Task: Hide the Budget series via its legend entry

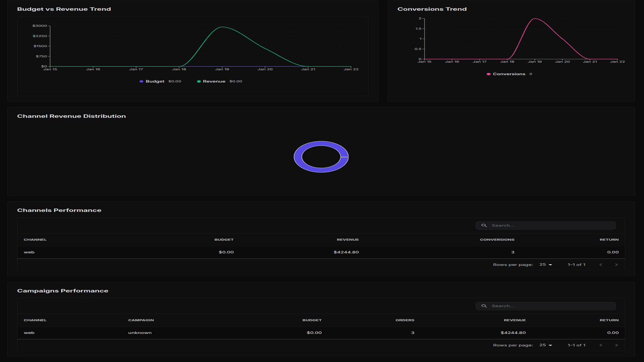Action: (x=155, y=81)
